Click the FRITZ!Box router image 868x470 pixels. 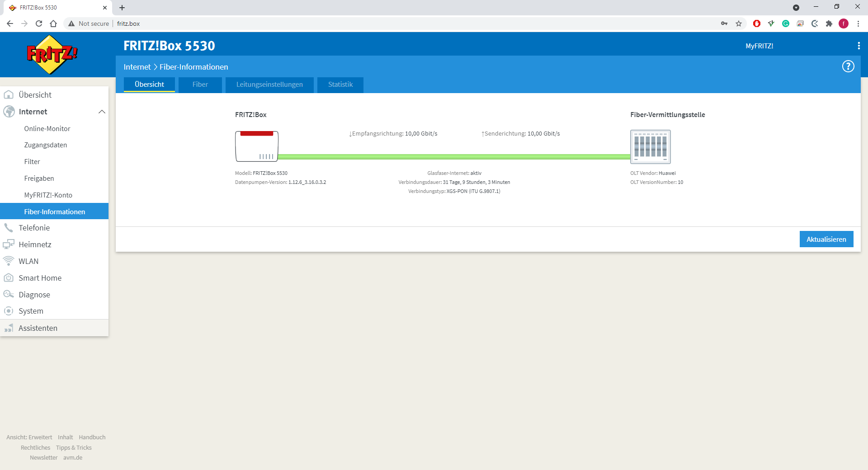pos(256,146)
